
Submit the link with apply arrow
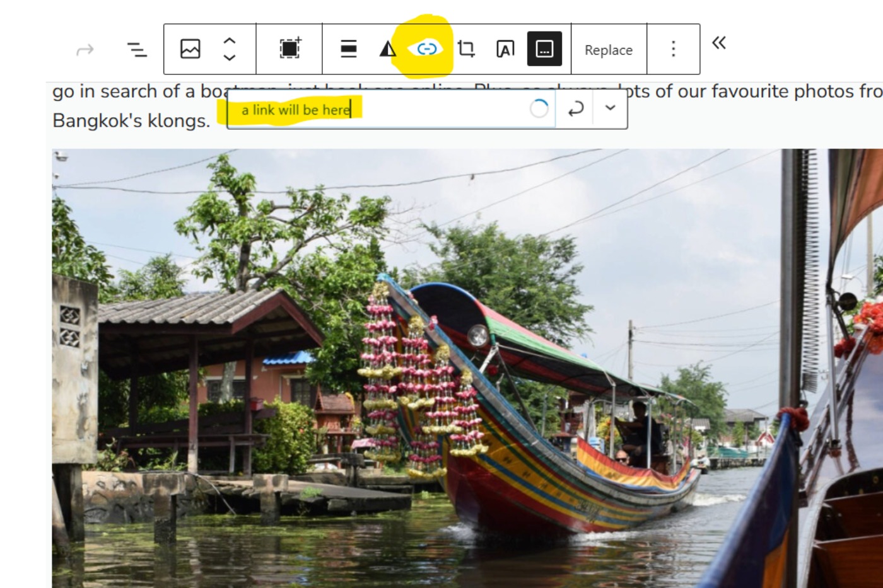[x=575, y=109]
